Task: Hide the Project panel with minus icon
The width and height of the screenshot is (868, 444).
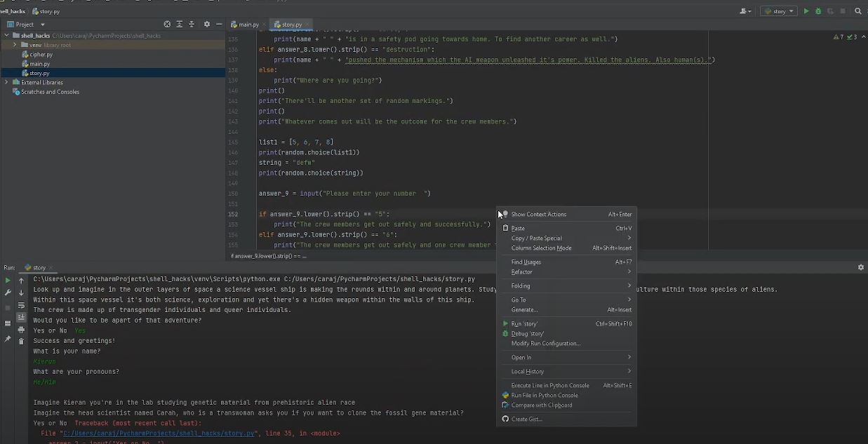Action: click(219, 24)
